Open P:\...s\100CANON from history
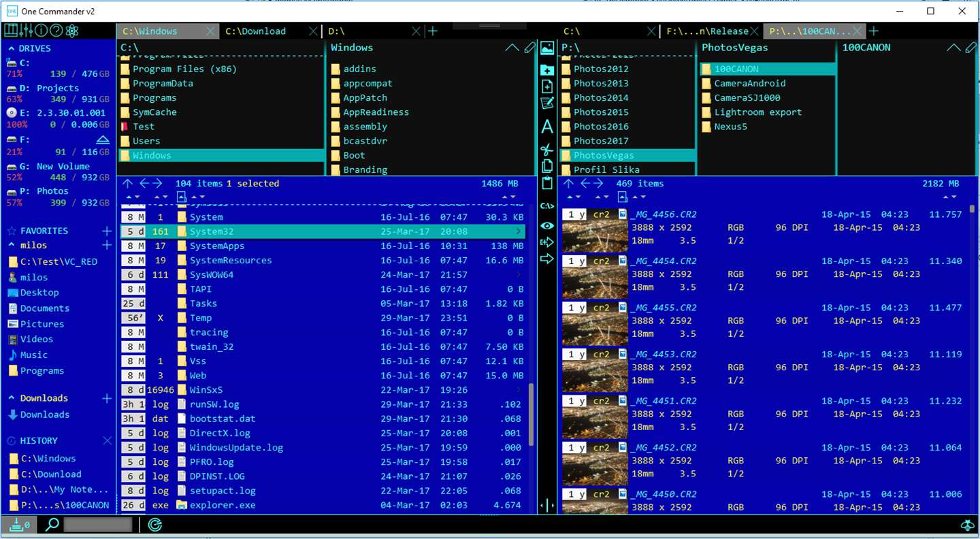Screen dimensions: 980x539 [59, 505]
